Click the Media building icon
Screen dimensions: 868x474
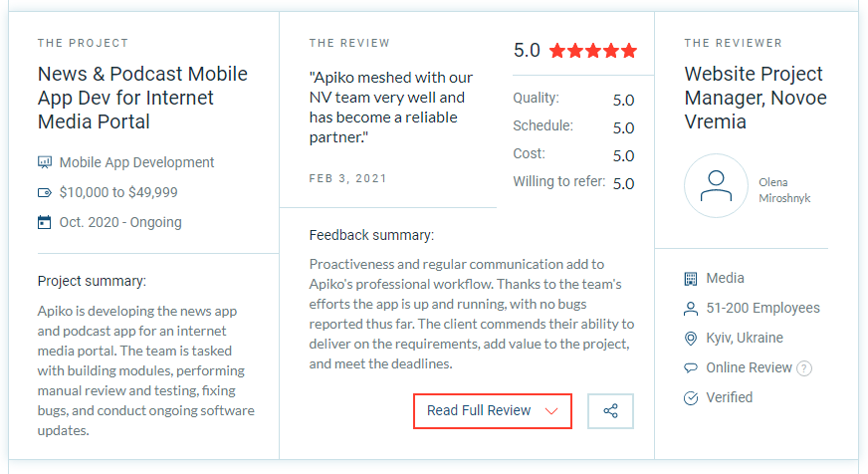pyautogui.click(x=690, y=279)
